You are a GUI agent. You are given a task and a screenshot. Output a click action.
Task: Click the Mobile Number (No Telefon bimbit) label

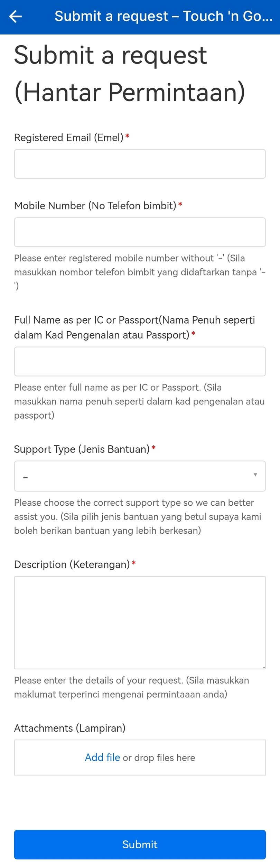coord(95,206)
